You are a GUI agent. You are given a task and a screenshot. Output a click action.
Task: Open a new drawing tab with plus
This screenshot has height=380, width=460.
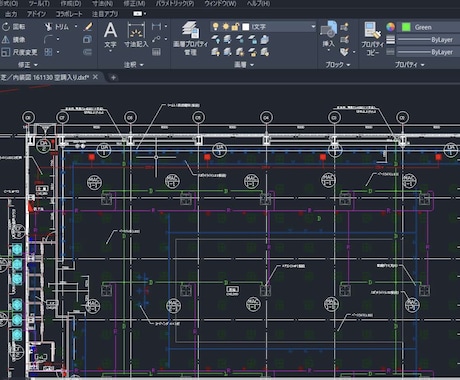tap(113, 77)
